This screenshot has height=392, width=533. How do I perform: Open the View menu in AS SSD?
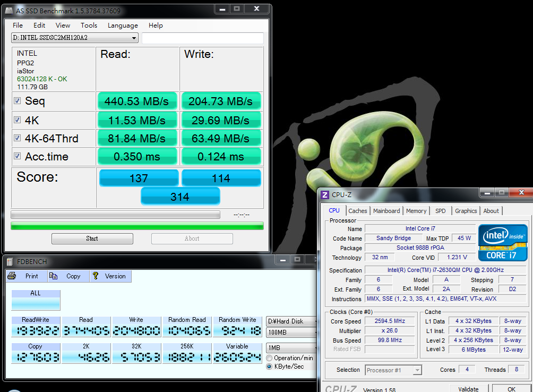point(63,25)
